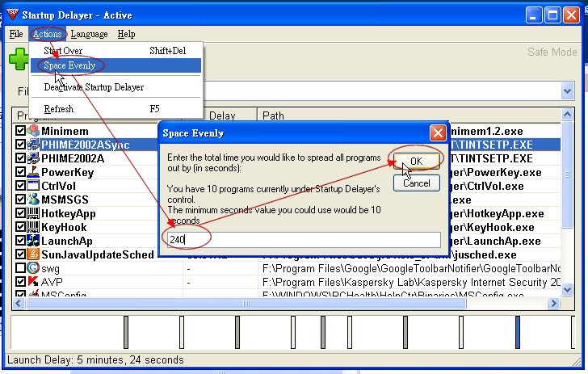Click the Path column header
588x374 pixels.
tap(409, 115)
